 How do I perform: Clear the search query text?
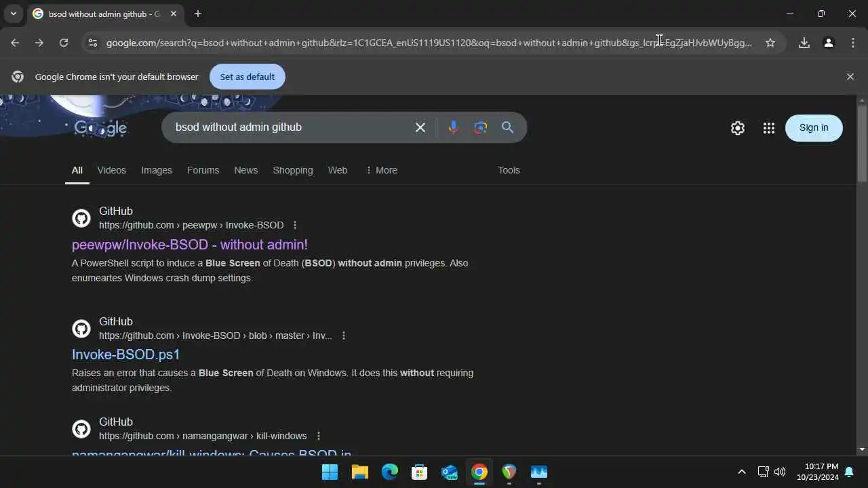(x=420, y=127)
